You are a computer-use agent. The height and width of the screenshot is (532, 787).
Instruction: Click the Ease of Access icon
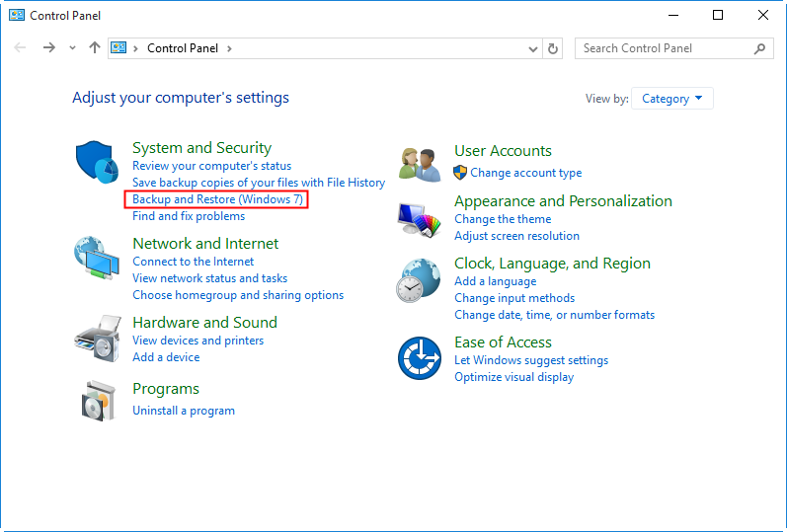click(419, 357)
